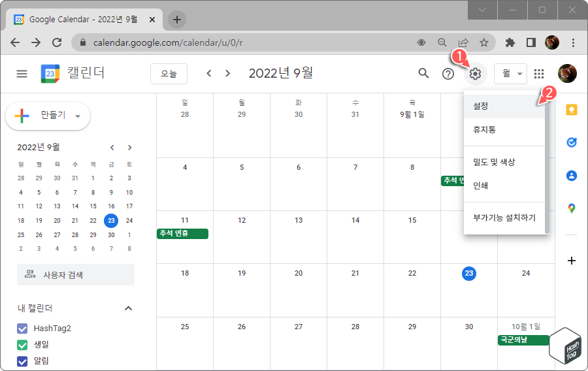Click the 만들기 create button
588x371 pixels.
tap(48, 116)
